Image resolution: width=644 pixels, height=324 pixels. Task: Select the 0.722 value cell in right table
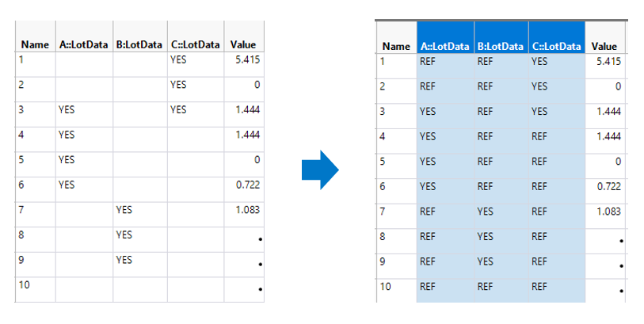608,186
